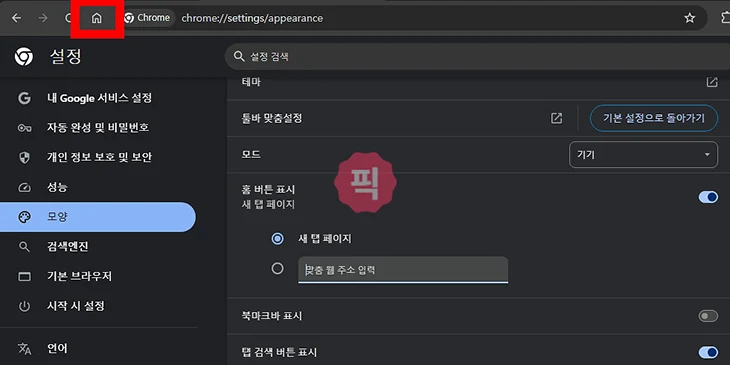
Task: Enable 북마크바 표시 toggle
Action: click(x=708, y=316)
